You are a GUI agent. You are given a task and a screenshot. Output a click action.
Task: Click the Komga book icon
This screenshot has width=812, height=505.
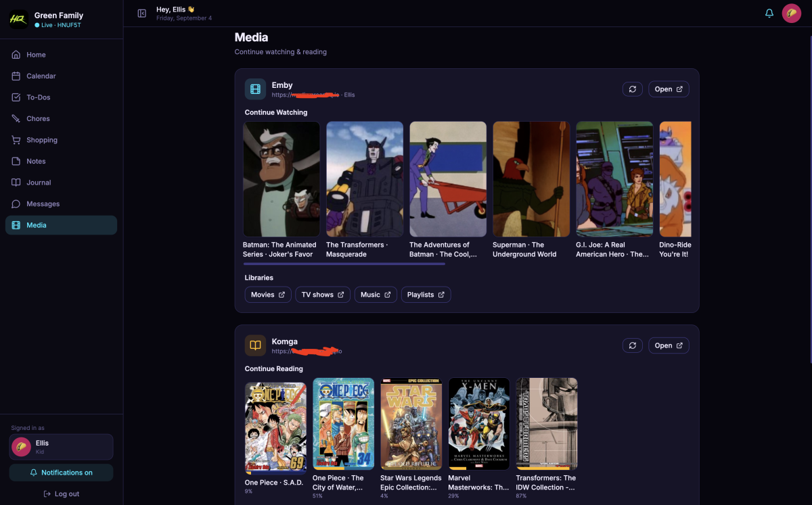click(x=255, y=345)
